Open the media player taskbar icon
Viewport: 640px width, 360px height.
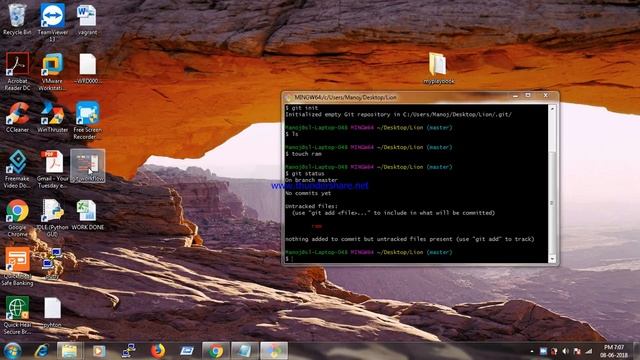98,351
